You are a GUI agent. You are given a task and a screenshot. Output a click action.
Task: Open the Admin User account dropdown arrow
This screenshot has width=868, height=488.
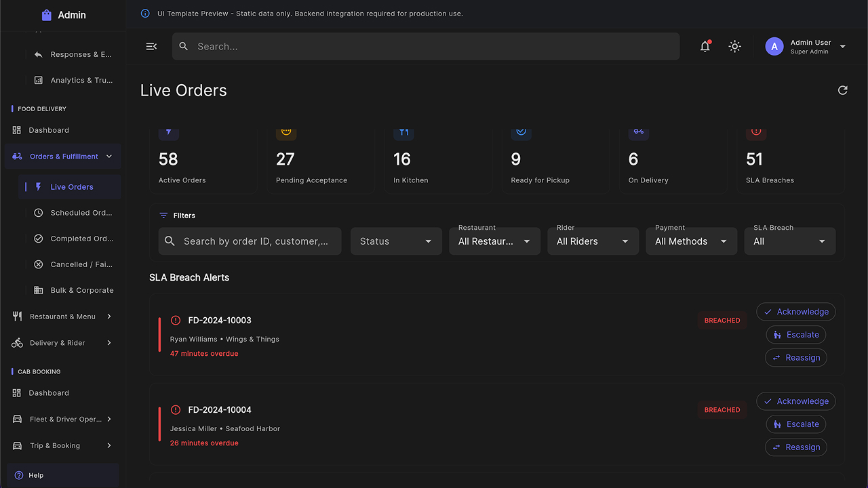point(843,47)
